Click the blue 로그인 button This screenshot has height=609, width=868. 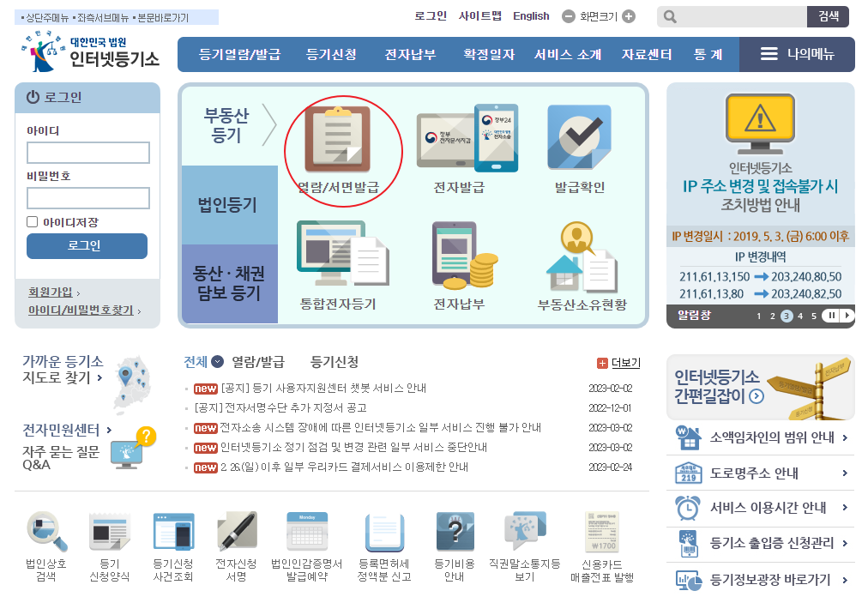pos(87,246)
